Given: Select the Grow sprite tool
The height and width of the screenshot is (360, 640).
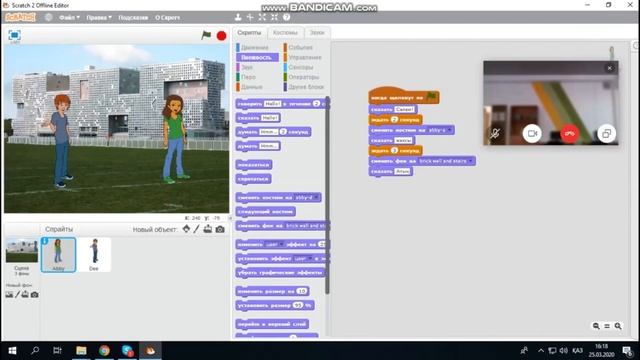Looking at the screenshot, I should 262,17.
